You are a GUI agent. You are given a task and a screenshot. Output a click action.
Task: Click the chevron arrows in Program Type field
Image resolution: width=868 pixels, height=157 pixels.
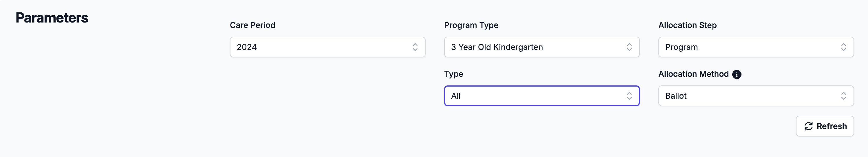629,47
